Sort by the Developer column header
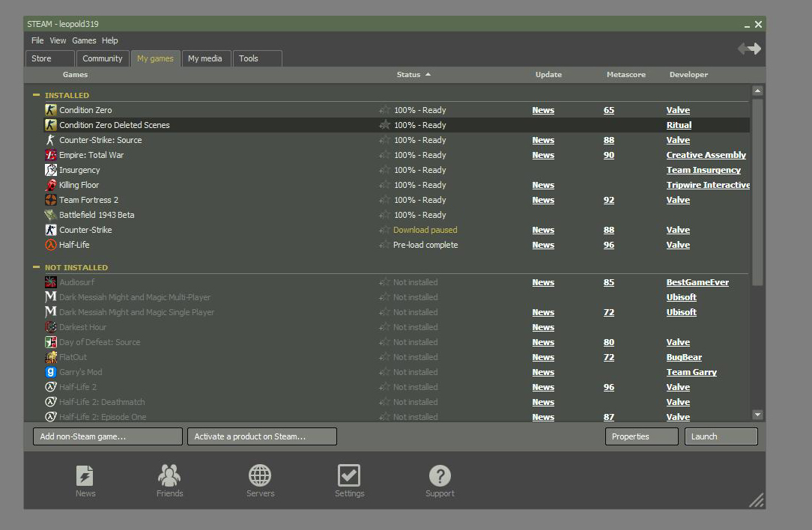Screen dimensions: 812x530 (x=688, y=75)
